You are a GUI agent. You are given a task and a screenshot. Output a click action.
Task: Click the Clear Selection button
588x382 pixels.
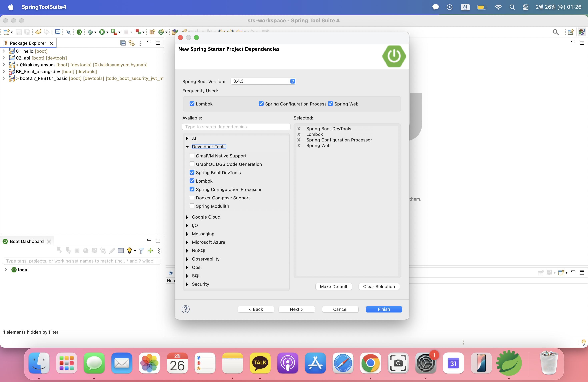pyautogui.click(x=379, y=286)
